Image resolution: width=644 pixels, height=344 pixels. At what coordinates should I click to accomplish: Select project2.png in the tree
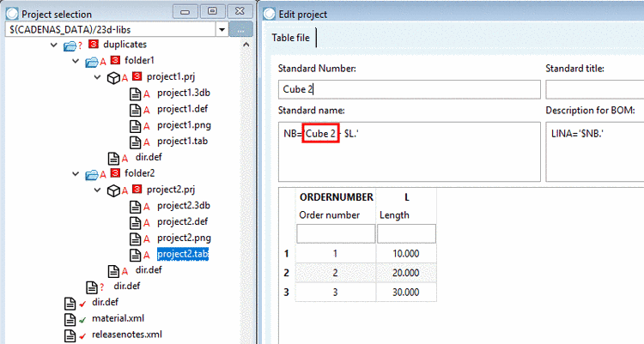coord(184,238)
